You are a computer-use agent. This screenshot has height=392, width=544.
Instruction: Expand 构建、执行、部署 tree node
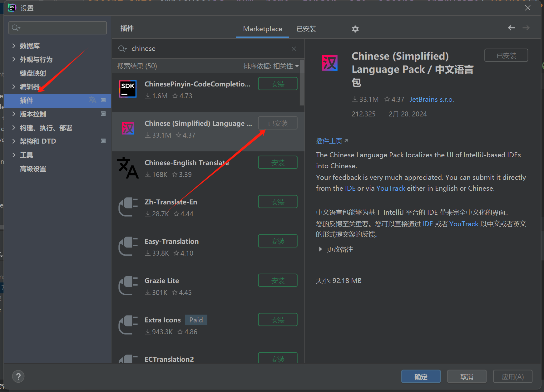click(14, 127)
